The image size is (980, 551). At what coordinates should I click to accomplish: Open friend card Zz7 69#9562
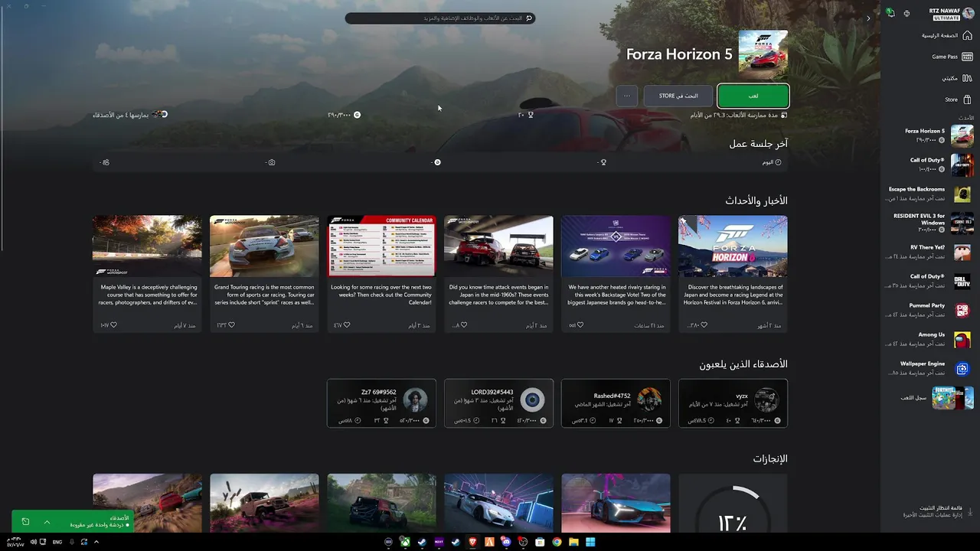pos(381,403)
